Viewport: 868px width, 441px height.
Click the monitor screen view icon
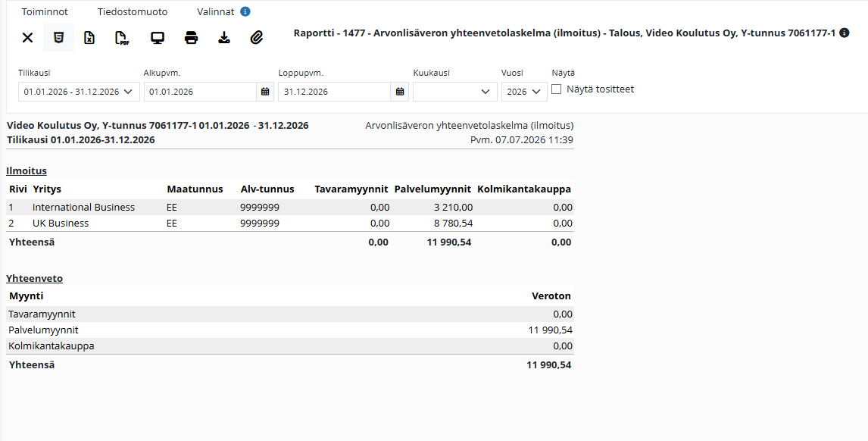[158, 38]
